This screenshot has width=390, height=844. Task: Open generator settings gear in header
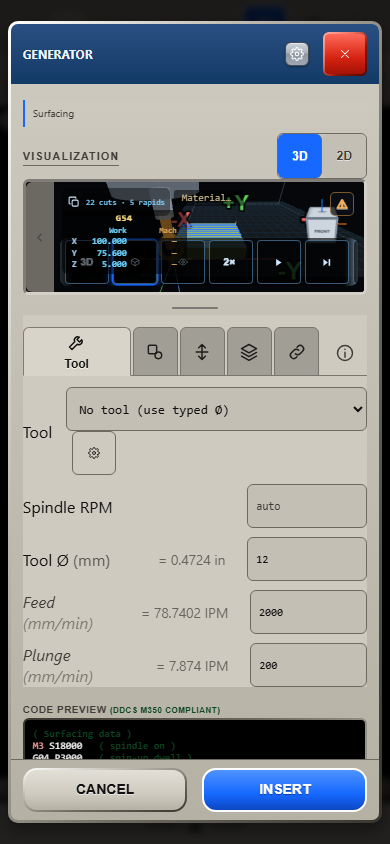tap(297, 54)
